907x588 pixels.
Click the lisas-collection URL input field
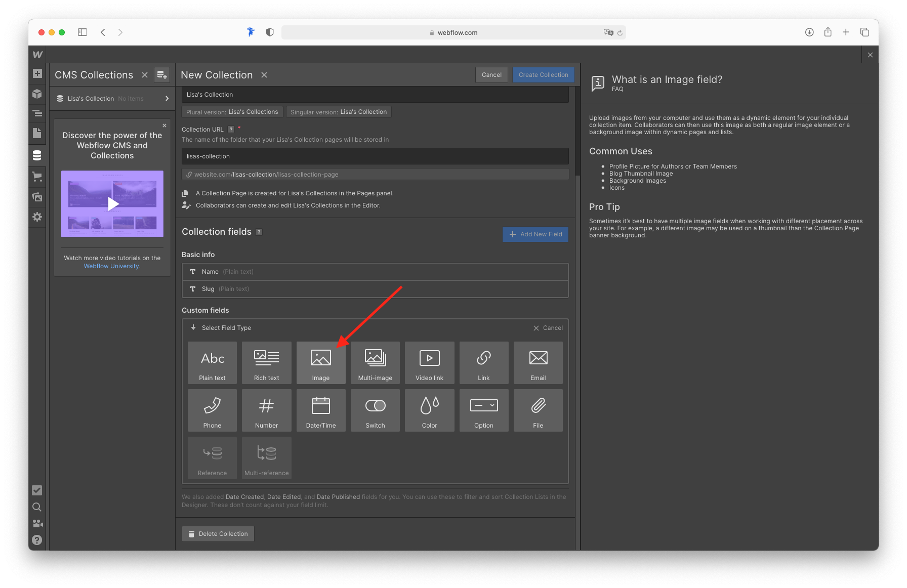(x=375, y=156)
